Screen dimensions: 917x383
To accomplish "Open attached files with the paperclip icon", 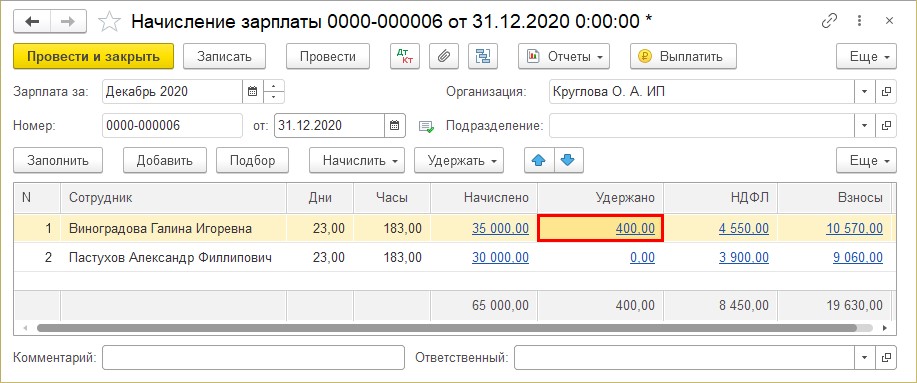I will 444,57.
